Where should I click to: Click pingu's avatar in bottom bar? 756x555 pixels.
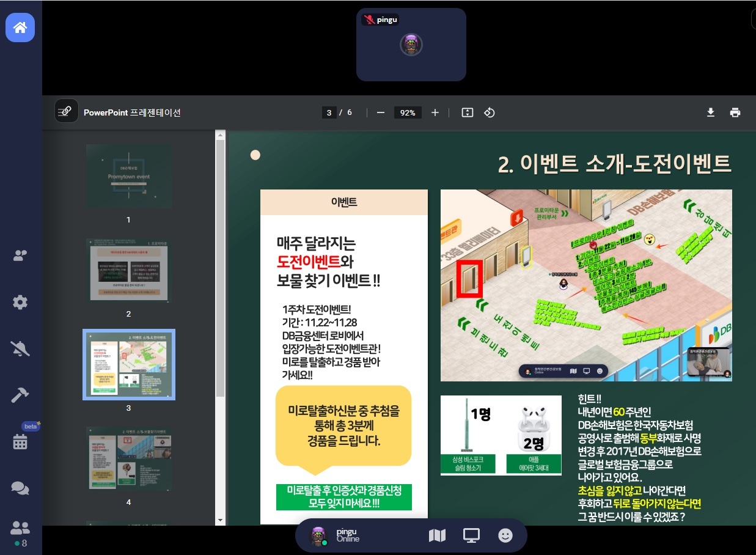point(317,536)
